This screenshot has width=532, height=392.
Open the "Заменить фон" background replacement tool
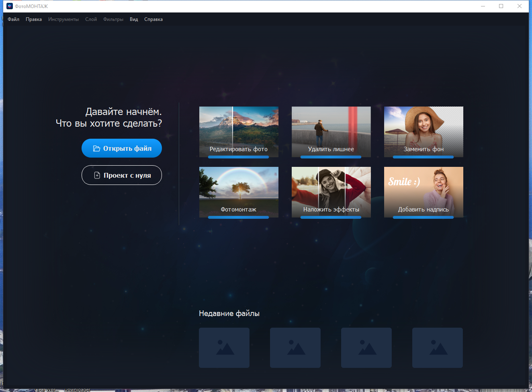424,132
